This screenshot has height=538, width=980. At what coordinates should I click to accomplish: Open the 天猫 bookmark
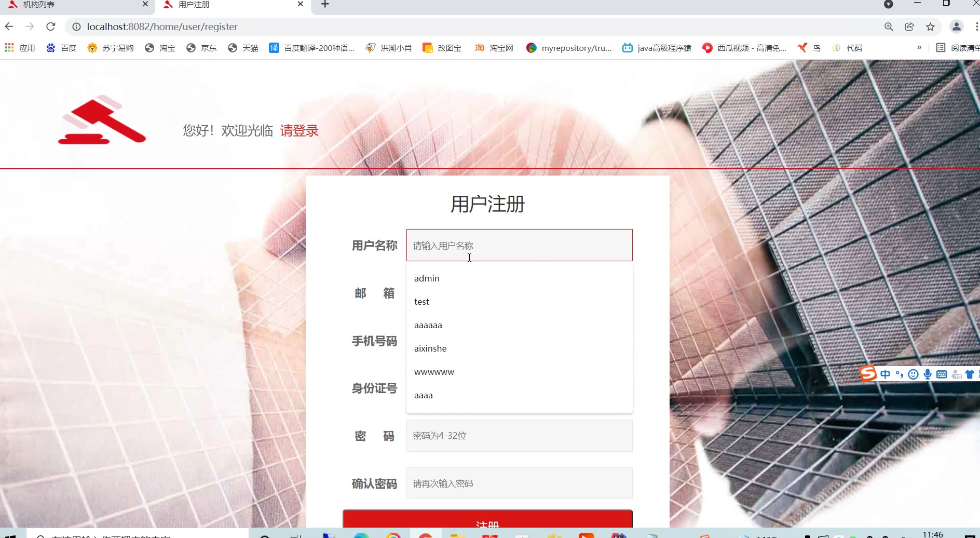click(243, 48)
